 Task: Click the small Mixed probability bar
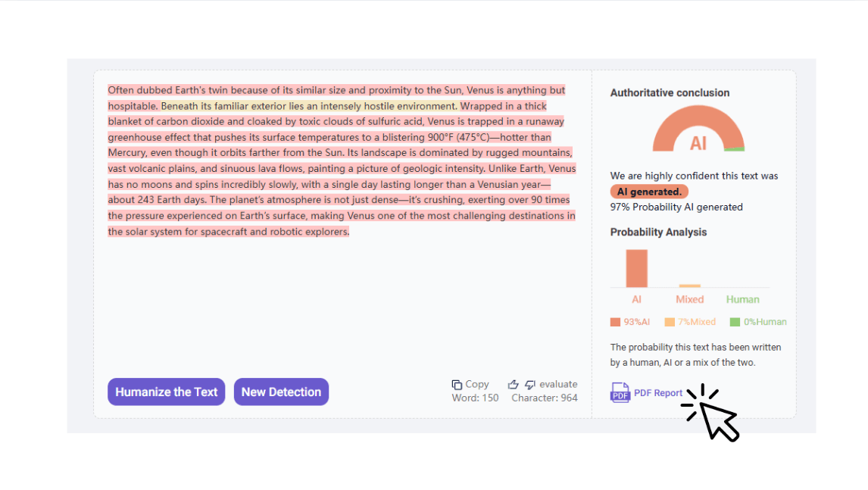[x=689, y=286]
